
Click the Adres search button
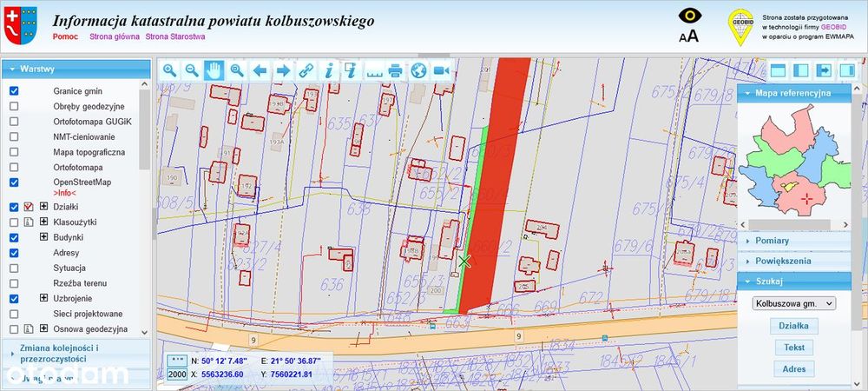click(x=794, y=369)
